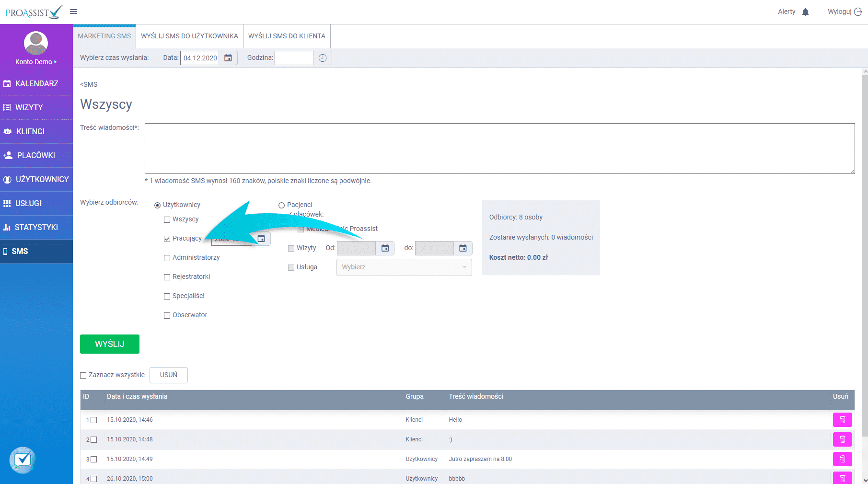The width and height of the screenshot is (868, 484).
Task: Select the checkbox for message row 1
Action: (x=93, y=420)
